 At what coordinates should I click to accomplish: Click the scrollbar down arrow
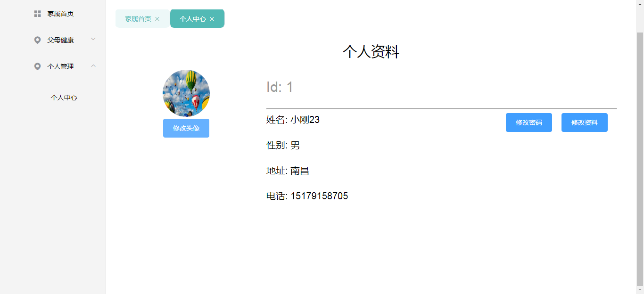tap(640, 290)
